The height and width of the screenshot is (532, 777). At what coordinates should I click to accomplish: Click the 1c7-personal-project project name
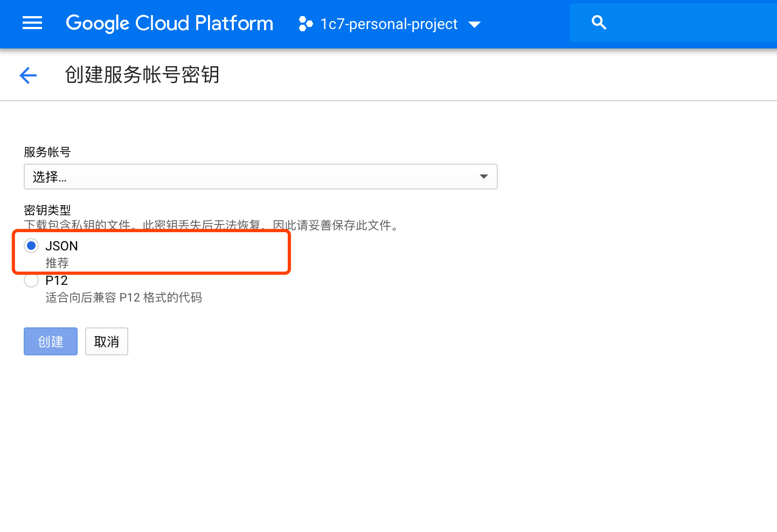(388, 24)
